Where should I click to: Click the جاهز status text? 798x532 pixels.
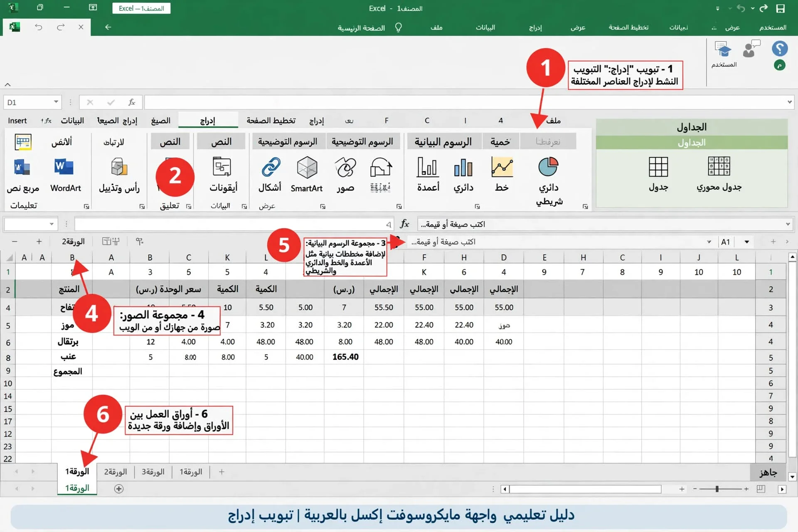(x=768, y=473)
